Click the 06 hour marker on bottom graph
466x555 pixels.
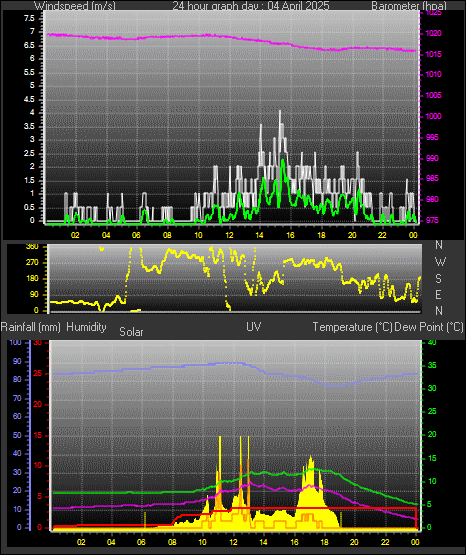[141, 542]
